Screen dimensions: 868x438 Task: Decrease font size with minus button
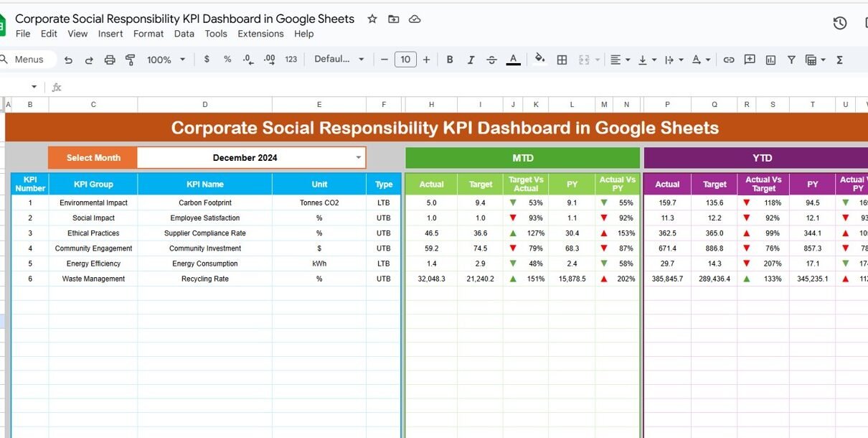pos(385,60)
